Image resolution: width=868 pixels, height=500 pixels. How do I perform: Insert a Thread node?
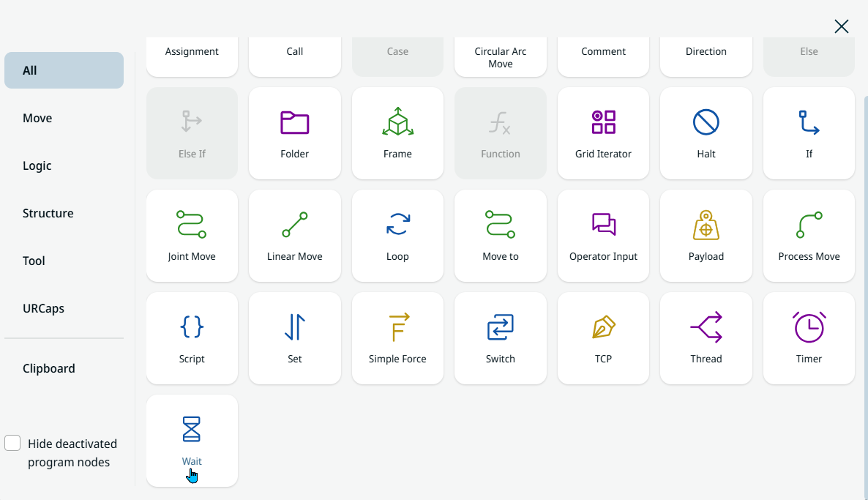706,338
